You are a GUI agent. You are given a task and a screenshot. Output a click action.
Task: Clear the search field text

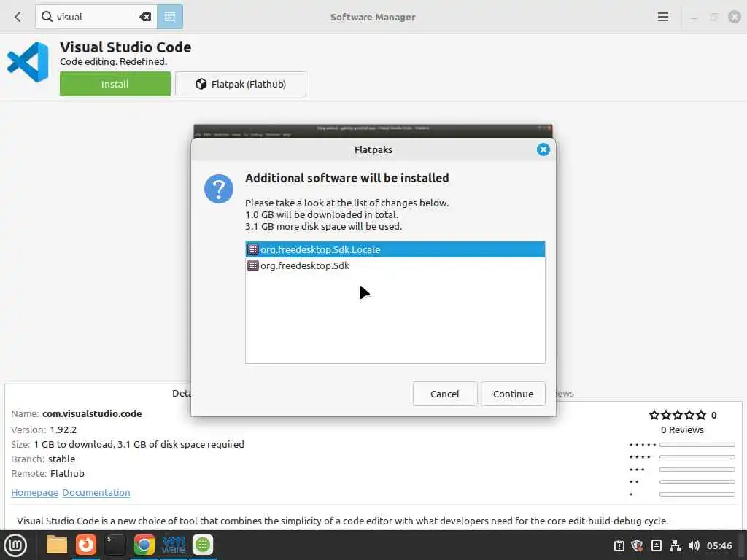coord(145,17)
